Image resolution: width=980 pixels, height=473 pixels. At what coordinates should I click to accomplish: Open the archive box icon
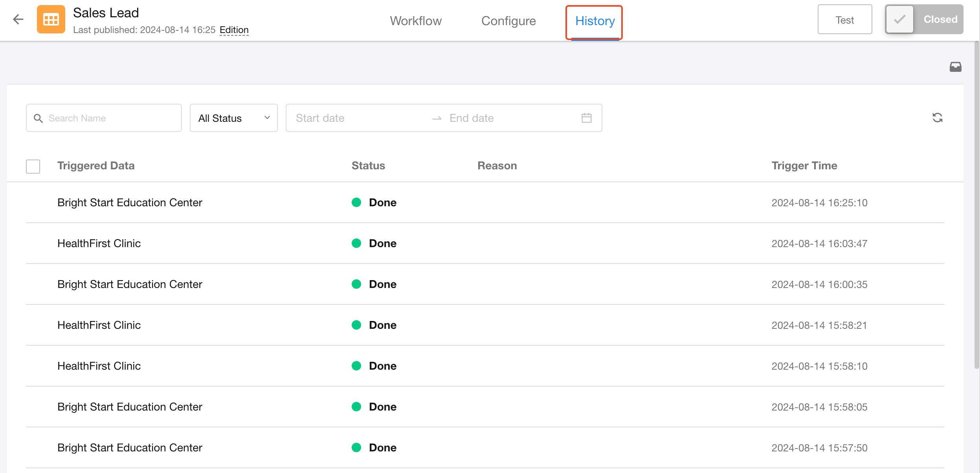(x=955, y=67)
